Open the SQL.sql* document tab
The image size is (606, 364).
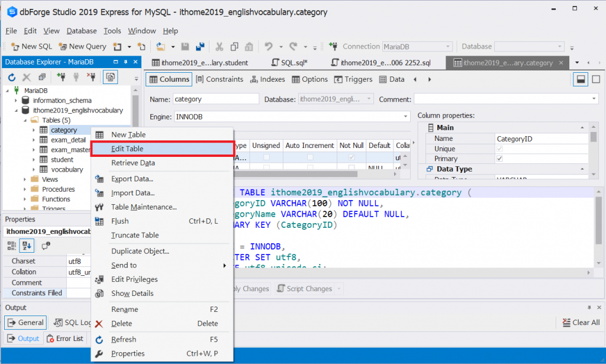[x=289, y=63]
